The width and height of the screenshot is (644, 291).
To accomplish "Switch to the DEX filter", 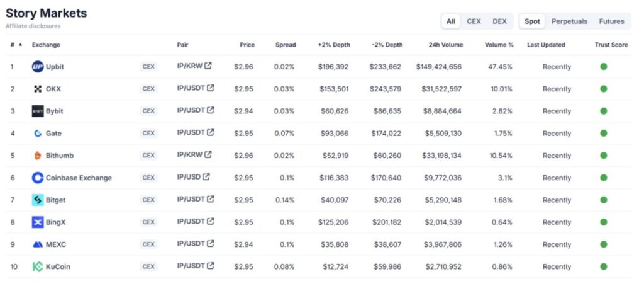I will pos(499,21).
